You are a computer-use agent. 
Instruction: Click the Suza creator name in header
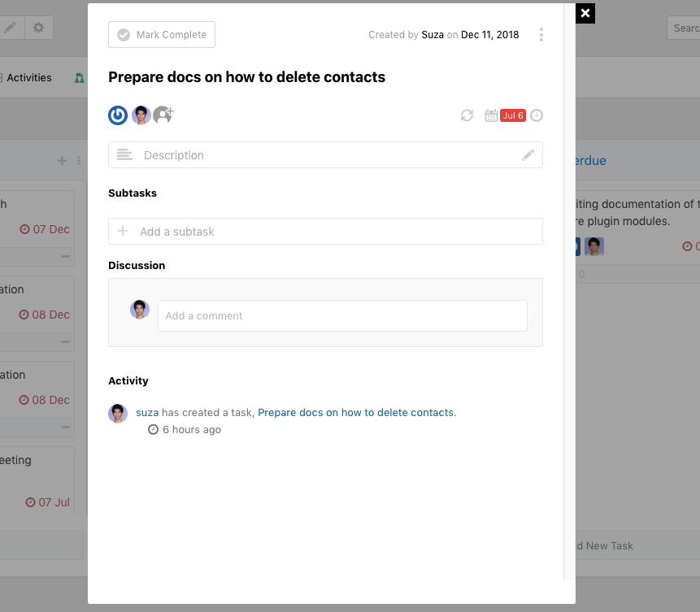433,35
